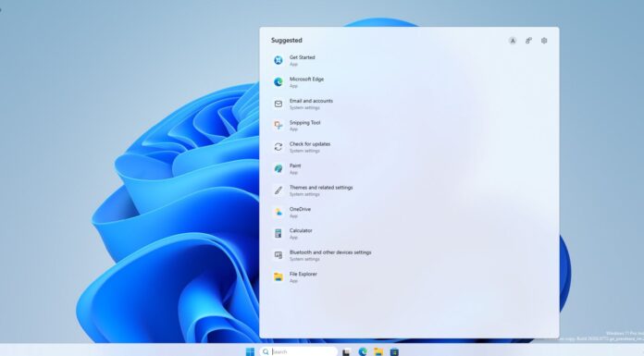
Task: Open Microsoft Edge from the taskbar
Action: pos(363,352)
